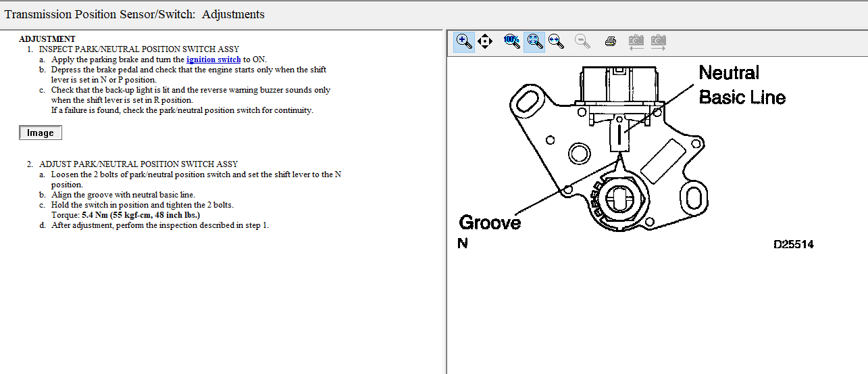The height and width of the screenshot is (374, 868).
Task: Click the Groove label in diagram
Action: (490, 223)
